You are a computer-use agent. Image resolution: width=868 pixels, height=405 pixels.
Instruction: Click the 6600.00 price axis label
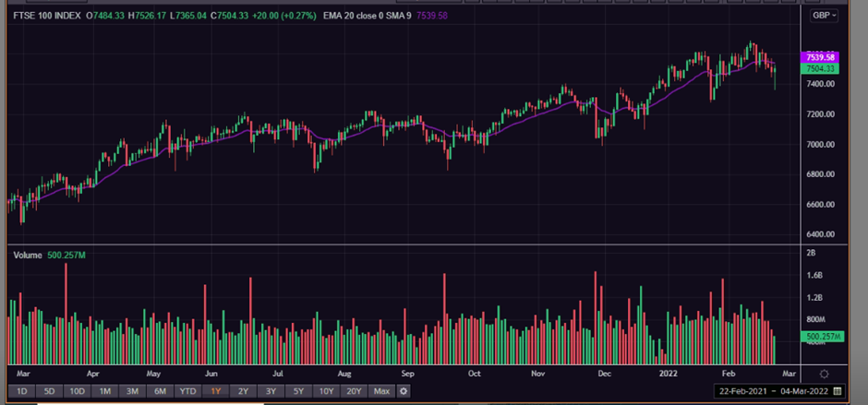click(820, 204)
